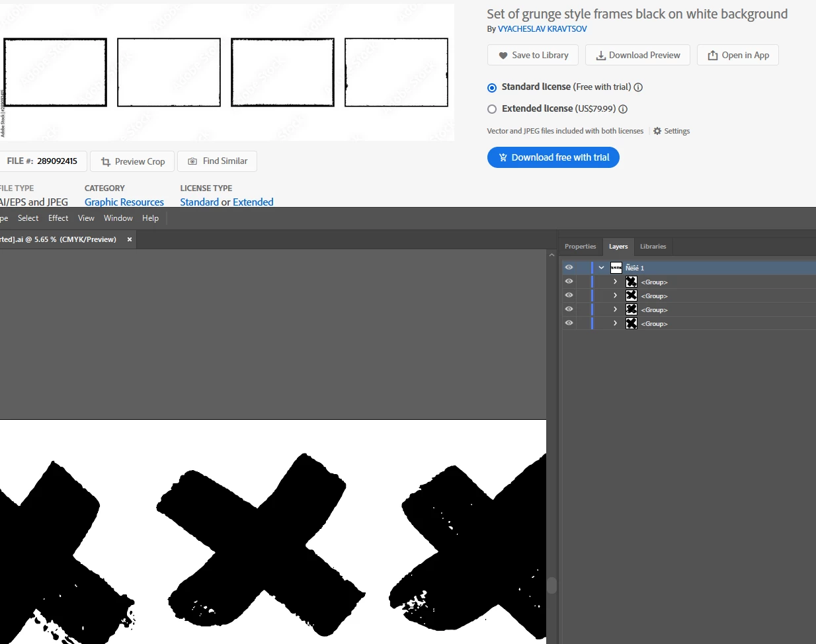Click the cart icon on Download free with trial
This screenshot has width=816, height=644.
click(503, 157)
